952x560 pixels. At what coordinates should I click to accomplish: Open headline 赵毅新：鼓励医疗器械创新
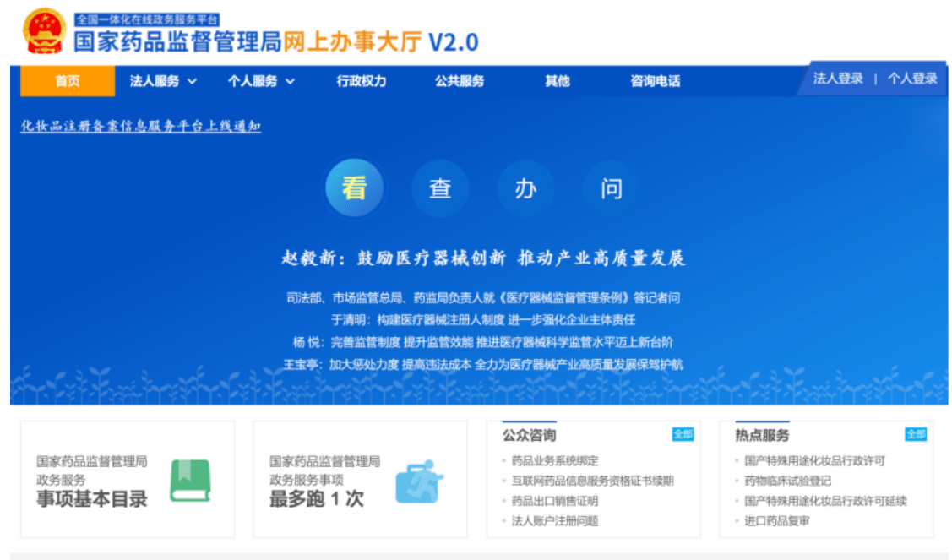tap(483, 258)
